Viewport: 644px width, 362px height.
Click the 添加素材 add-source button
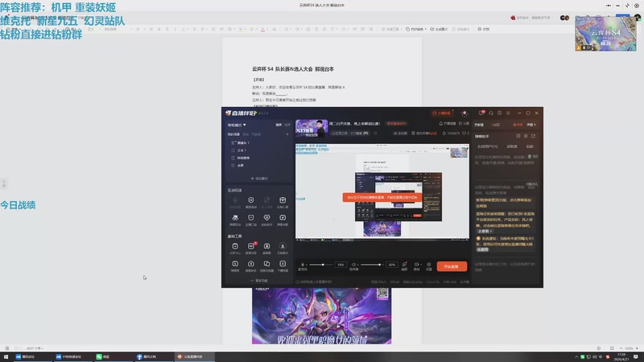(x=259, y=179)
